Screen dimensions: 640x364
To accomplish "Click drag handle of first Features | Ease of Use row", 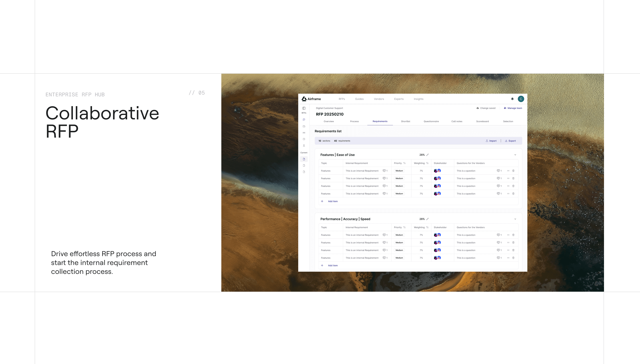I will coord(508,171).
